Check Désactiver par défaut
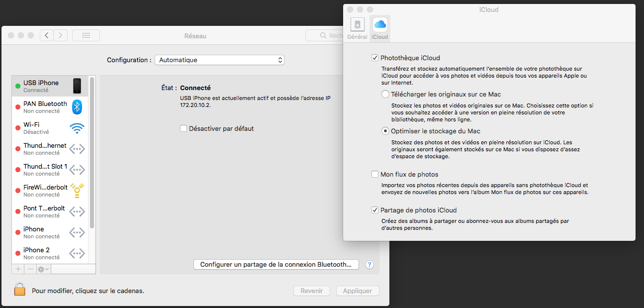 click(184, 128)
